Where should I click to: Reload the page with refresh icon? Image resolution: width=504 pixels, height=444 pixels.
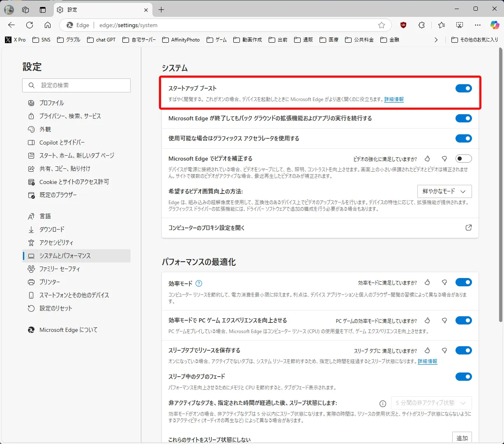pyautogui.click(x=30, y=25)
